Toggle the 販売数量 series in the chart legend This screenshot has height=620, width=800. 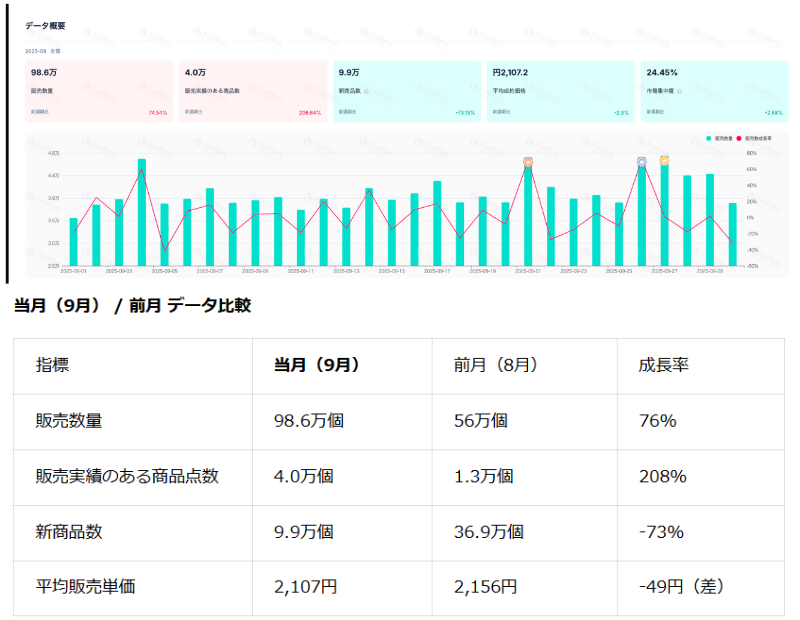(x=722, y=138)
